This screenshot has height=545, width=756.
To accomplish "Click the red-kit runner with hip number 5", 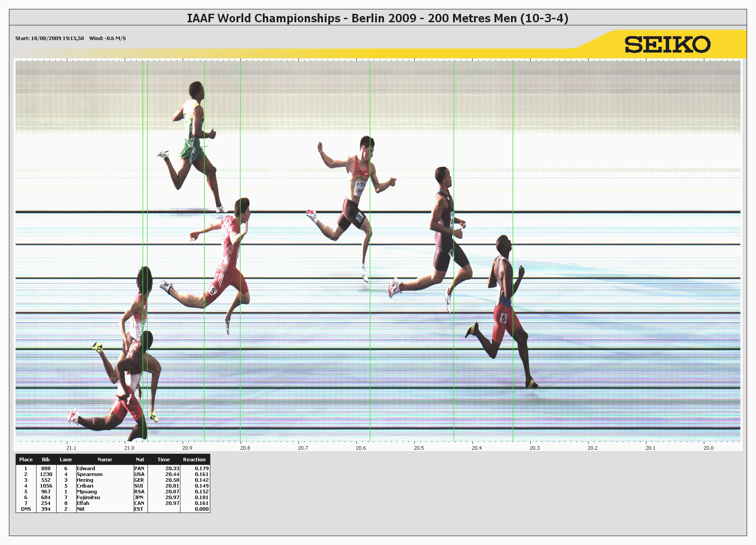I will point(225,267).
